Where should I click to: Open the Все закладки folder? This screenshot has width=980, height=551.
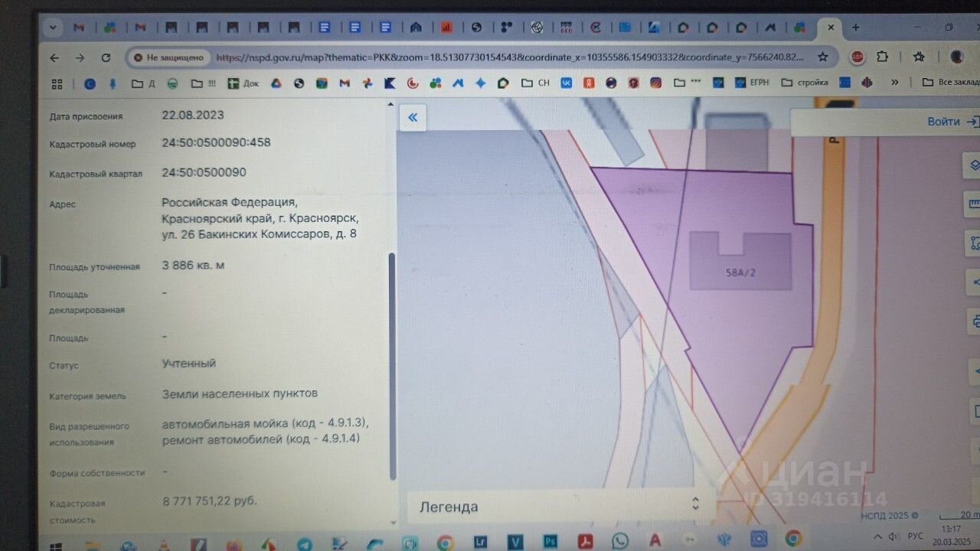point(949,83)
